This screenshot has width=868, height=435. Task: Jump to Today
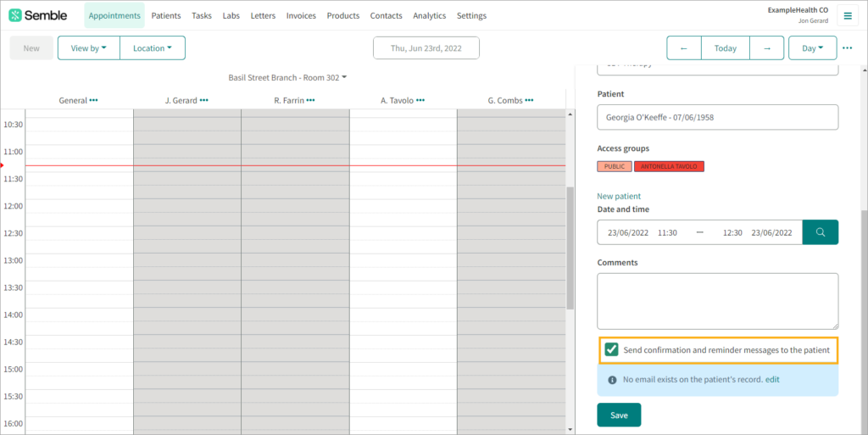pyautogui.click(x=726, y=48)
